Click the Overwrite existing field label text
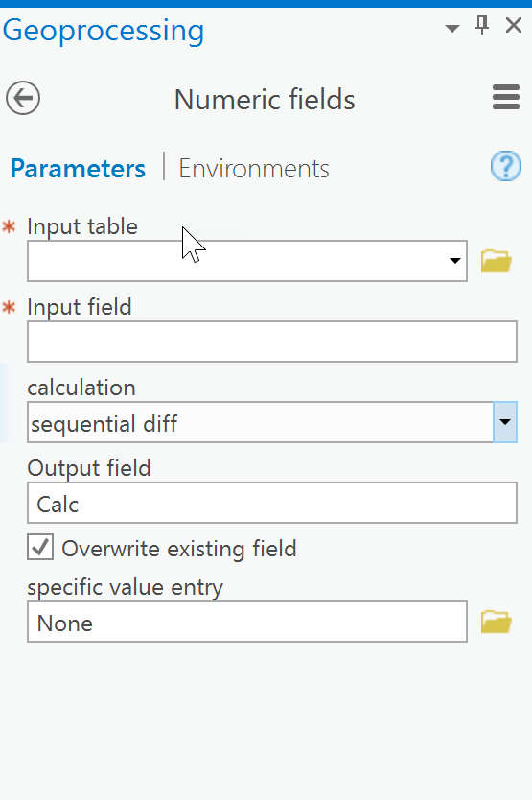The width and height of the screenshot is (532, 800). point(179,549)
